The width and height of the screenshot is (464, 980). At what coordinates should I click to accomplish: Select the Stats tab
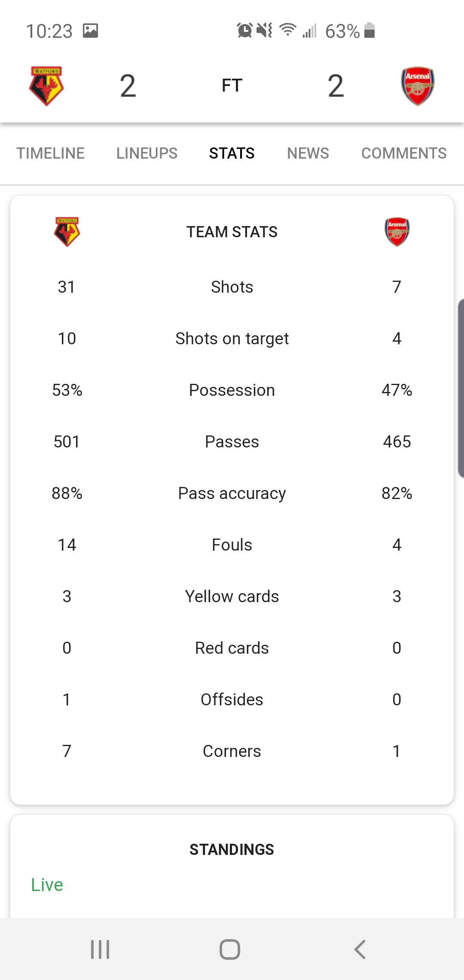click(x=232, y=153)
